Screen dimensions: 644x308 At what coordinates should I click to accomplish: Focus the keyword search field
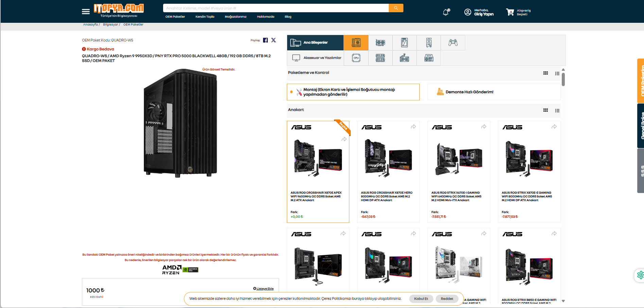tap(276, 8)
